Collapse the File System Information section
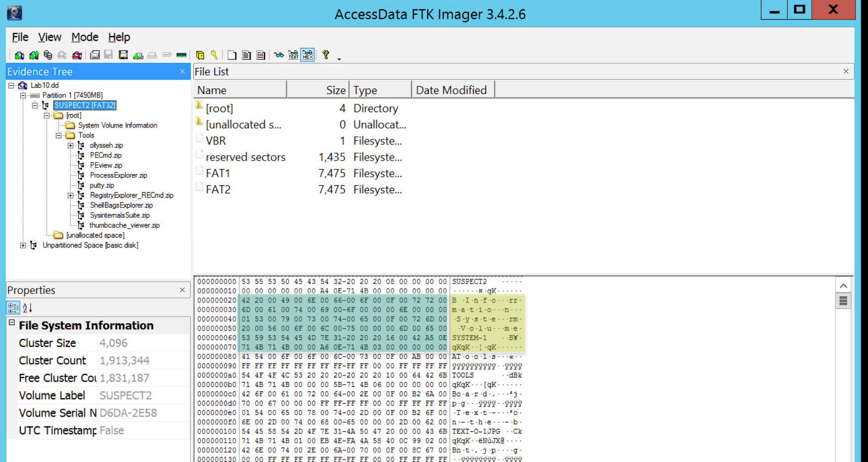The height and width of the screenshot is (462, 868). [12, 323]
